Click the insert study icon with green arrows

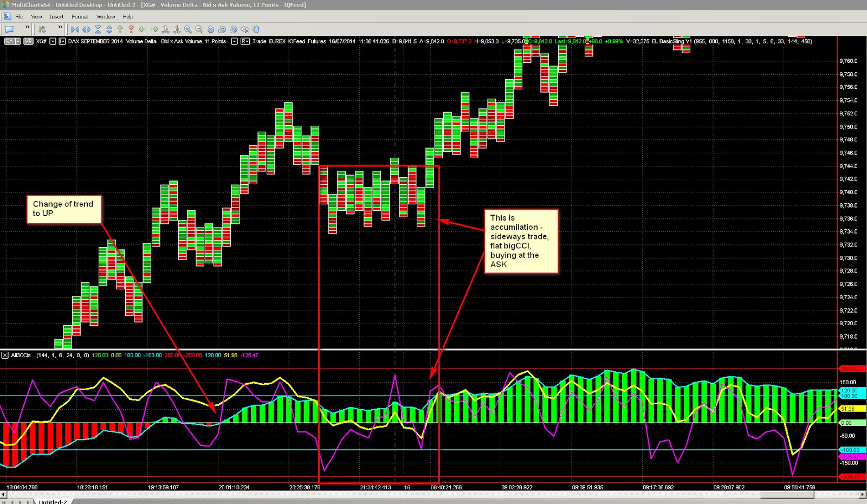42,29
